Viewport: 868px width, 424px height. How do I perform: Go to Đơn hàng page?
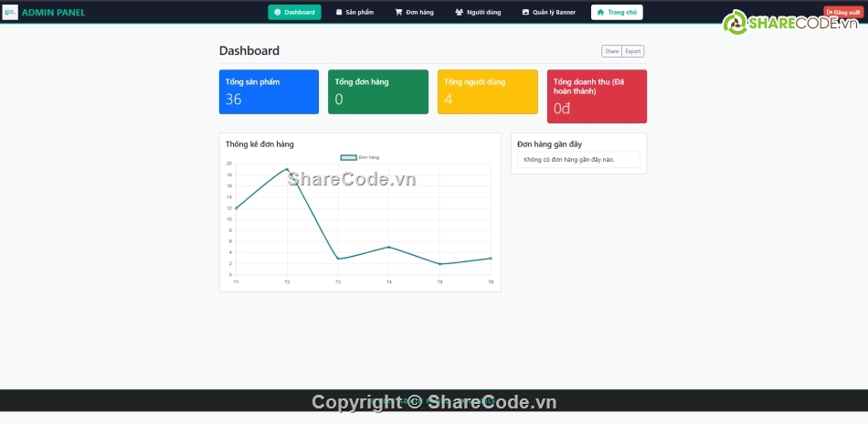[414, 12]
